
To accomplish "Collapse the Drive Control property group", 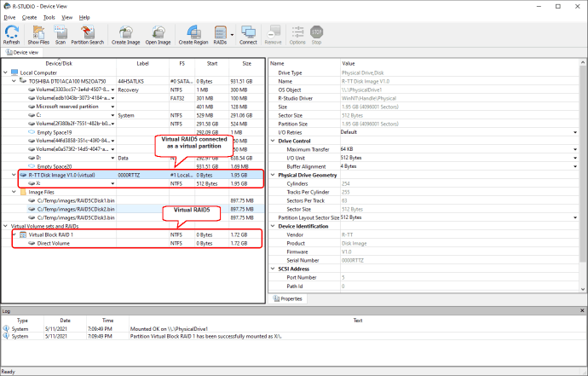I will [x=273, y=141].
